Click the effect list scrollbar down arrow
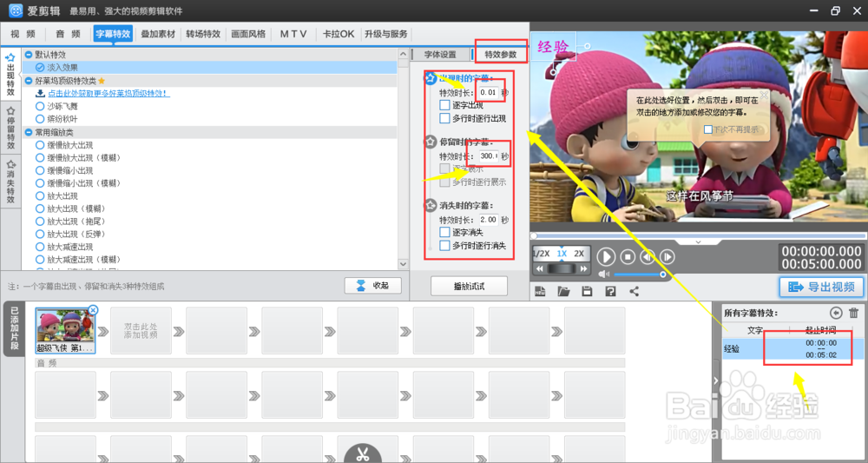Screen dimensions: 868x463 403,264
